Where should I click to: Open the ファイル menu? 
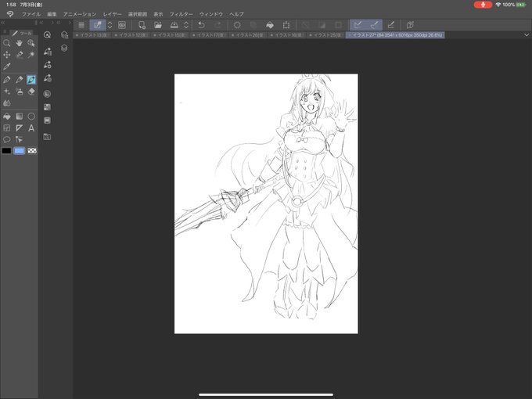(x=31, y=14)
